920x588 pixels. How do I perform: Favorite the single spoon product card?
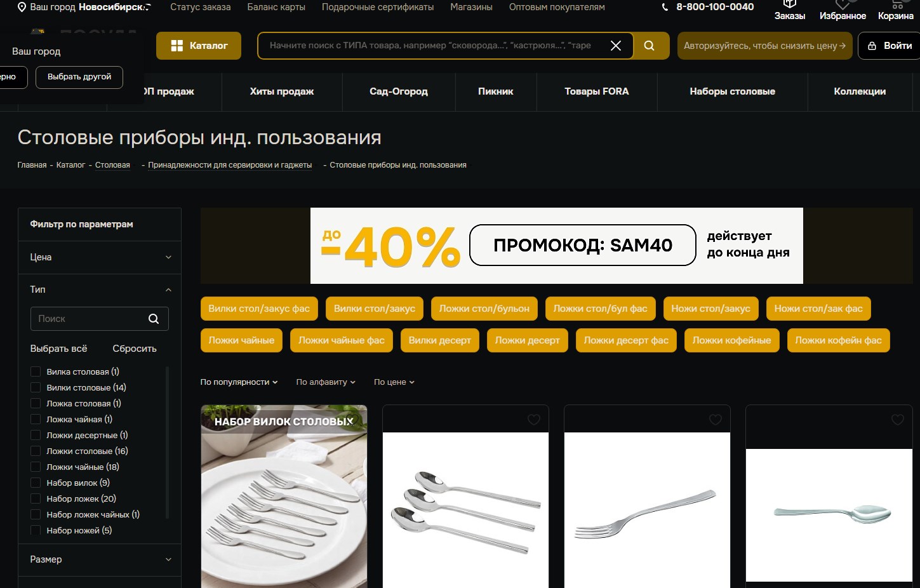(x=898, y=420)
